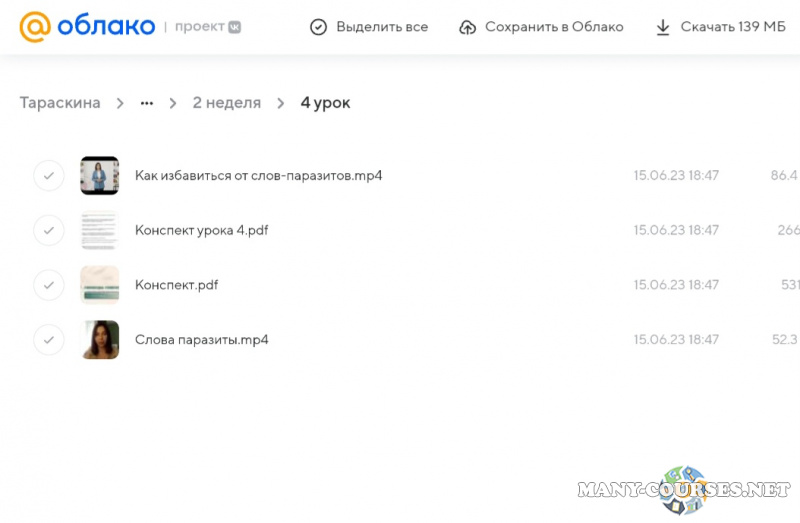The width and height of the screenshot is (800, 523).
Task: Click the download arrow icon in toolbar
Action: (663, 27)
